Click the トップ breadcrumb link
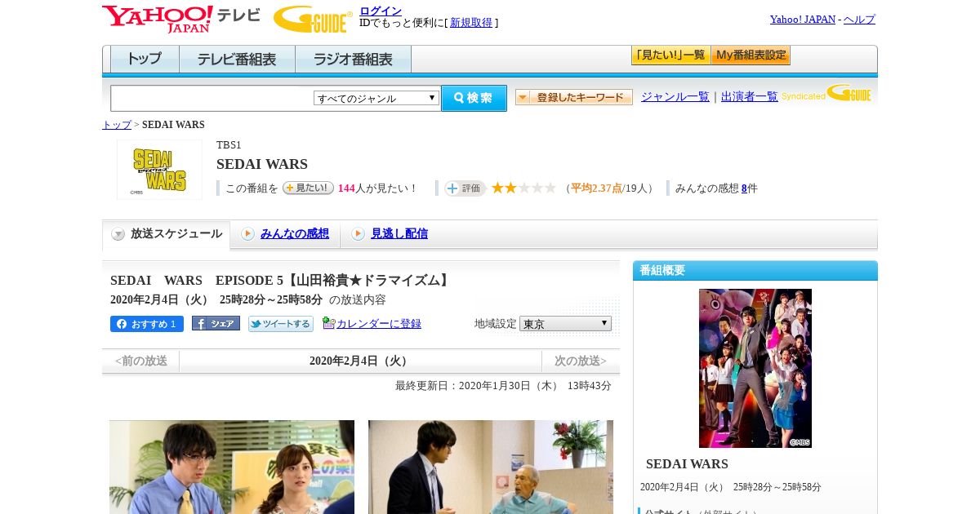This screenshot has width=980, height=514. pos(117,125)
